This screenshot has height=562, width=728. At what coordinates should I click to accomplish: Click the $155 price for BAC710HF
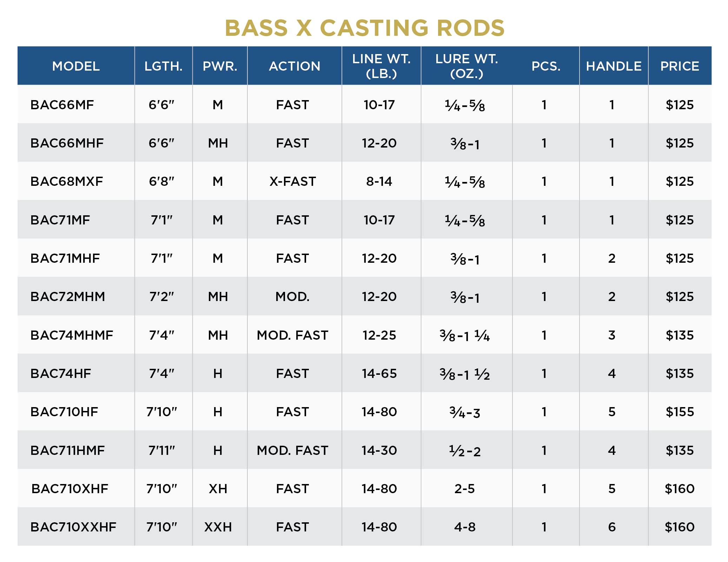click(x=680, y=412)
